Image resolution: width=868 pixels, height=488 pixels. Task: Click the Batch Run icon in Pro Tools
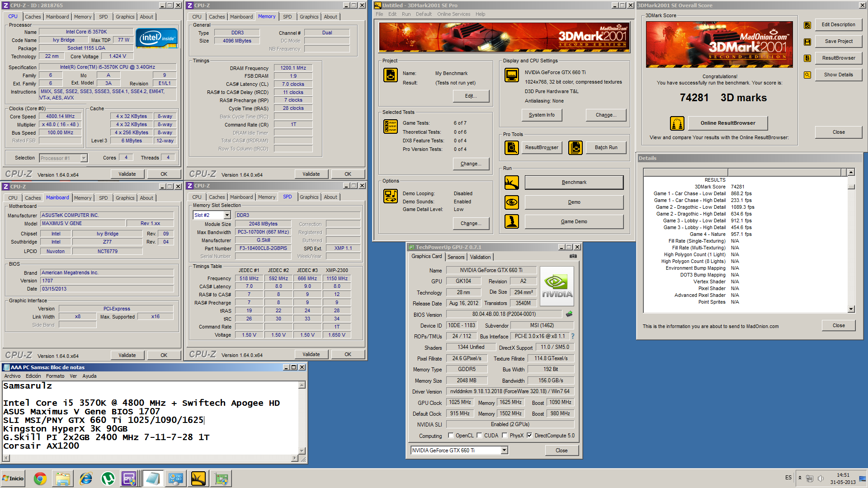(x=576, y=147)
